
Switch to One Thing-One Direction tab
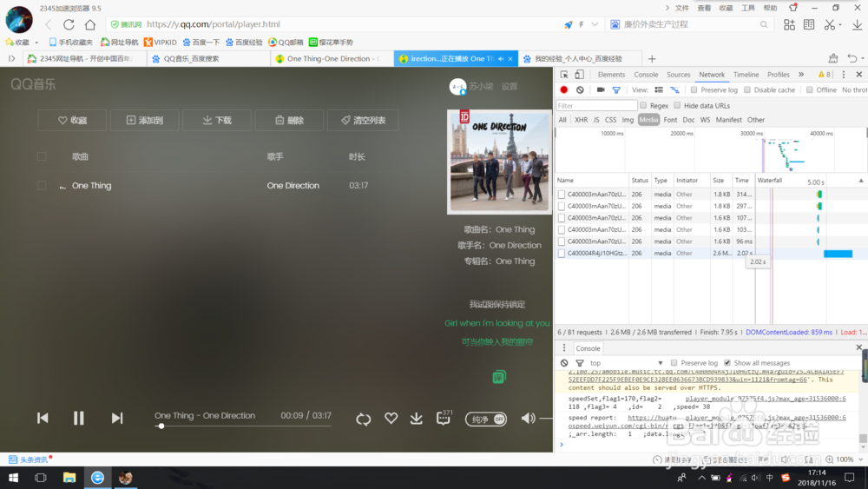click(x=332, y=59)
